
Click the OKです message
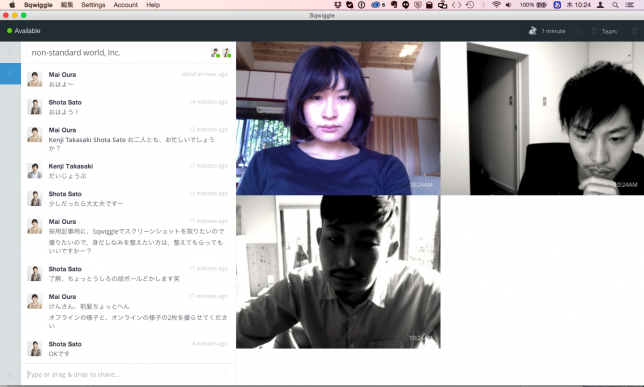click(59, 354)
